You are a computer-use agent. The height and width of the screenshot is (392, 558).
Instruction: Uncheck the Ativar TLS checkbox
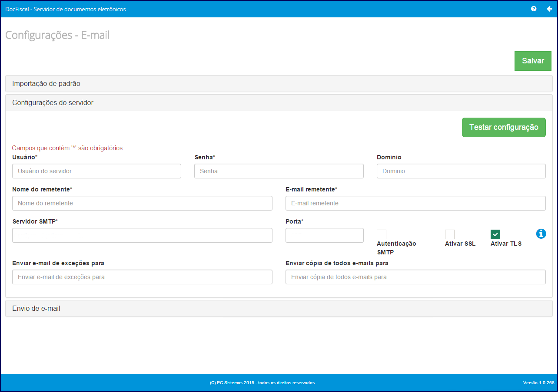(495, 234)
